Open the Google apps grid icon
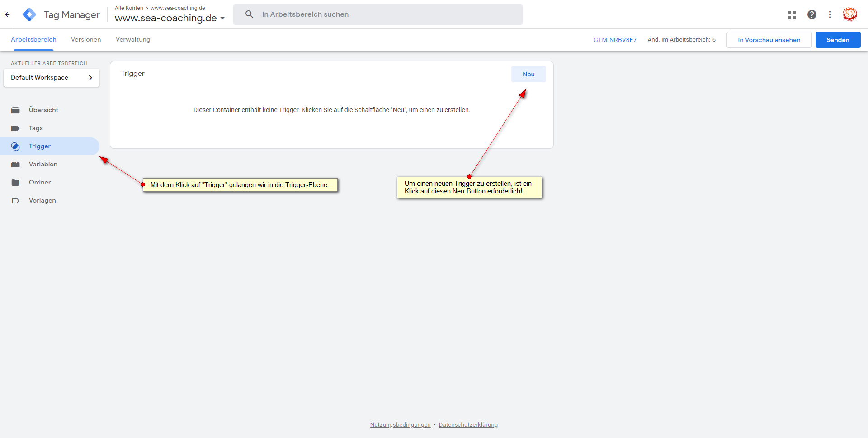 (x=792, y=14)
